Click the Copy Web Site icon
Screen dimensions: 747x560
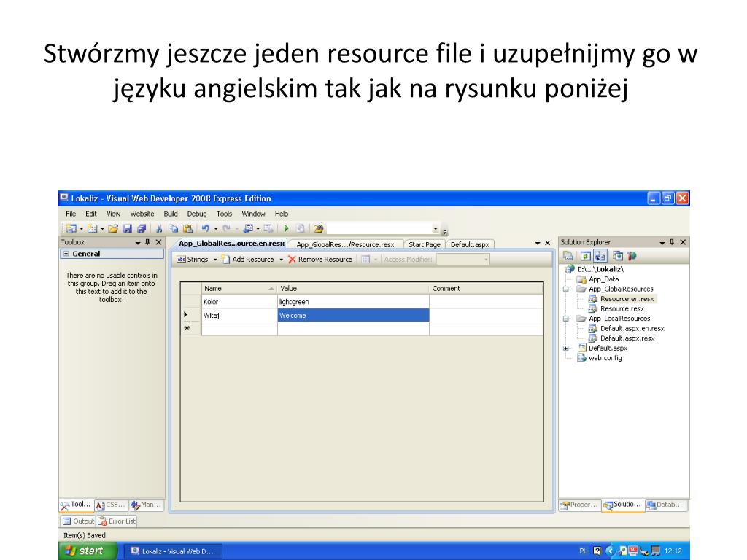point(618,256)
